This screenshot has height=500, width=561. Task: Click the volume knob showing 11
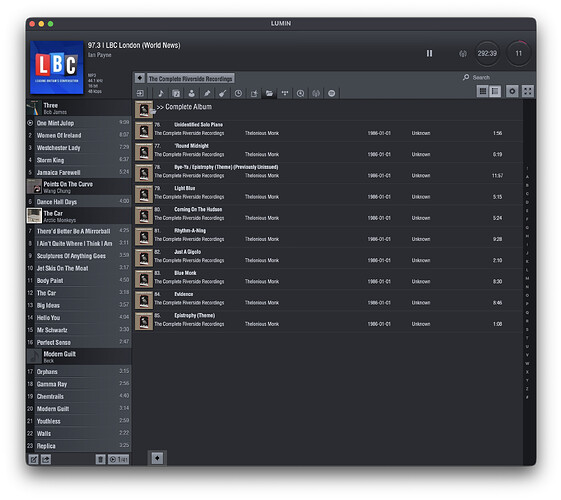(518, 53)
